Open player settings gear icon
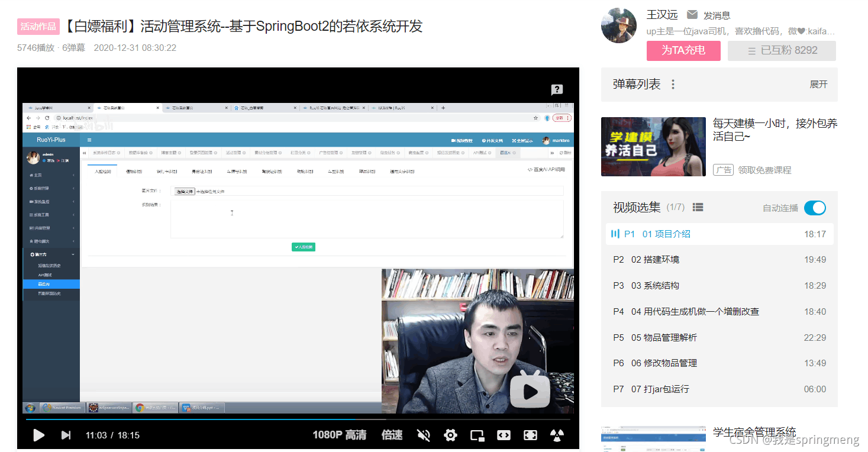Image resolution: width=868 pixels, height=452 pixels. coord(450,435)
